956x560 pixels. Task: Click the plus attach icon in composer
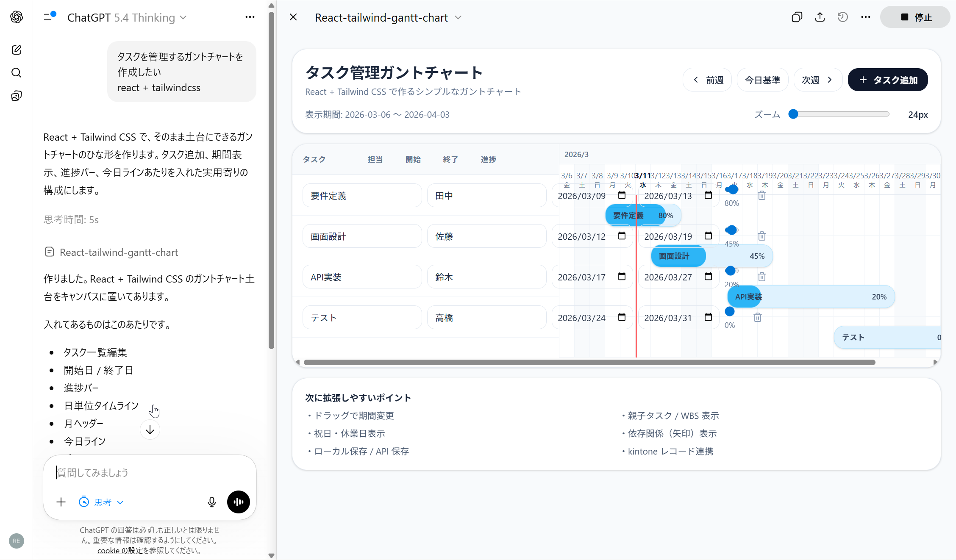tap(61, 502)
